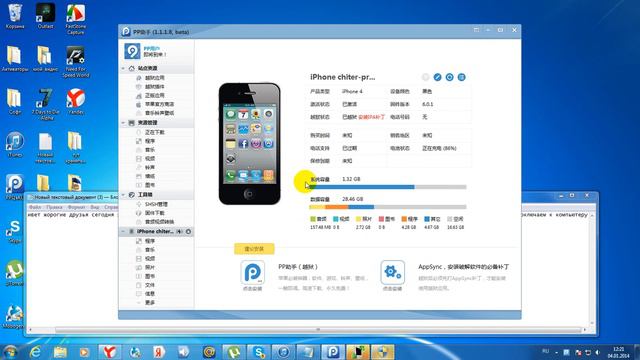Screen dimensions: 640x360
Task: Click the yellow 照片 legend swatch
Action: [x=358, y=219]
